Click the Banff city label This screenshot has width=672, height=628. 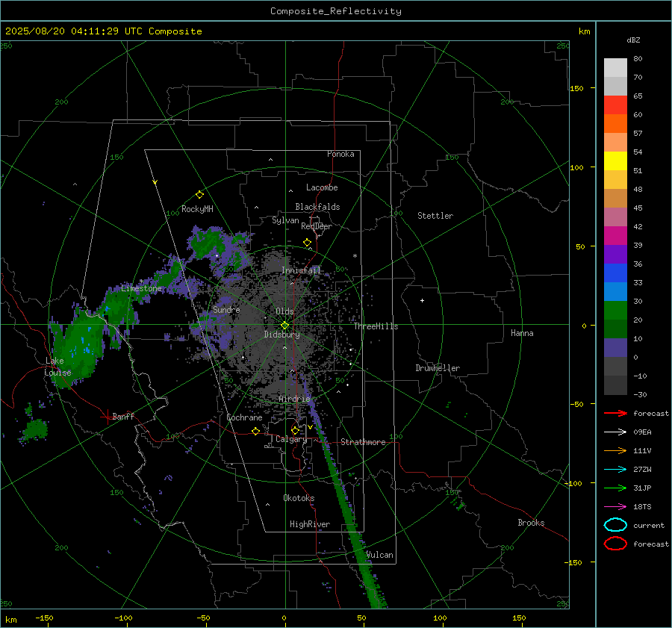[123, 416]
